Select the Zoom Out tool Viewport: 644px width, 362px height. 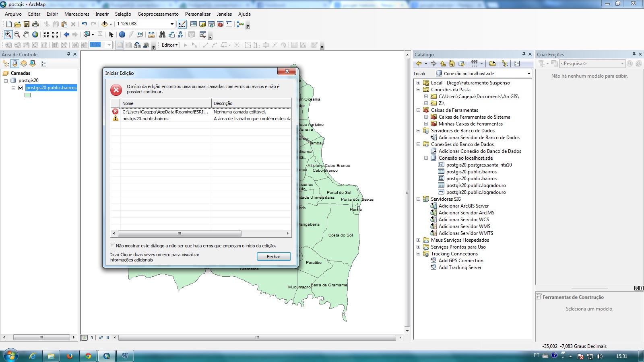pos(17,35)
